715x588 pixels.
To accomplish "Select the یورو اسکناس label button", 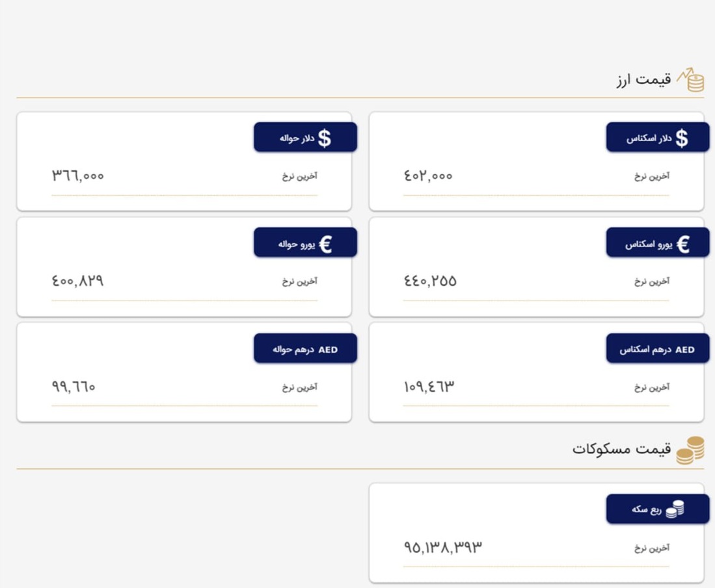I will 658,243.
